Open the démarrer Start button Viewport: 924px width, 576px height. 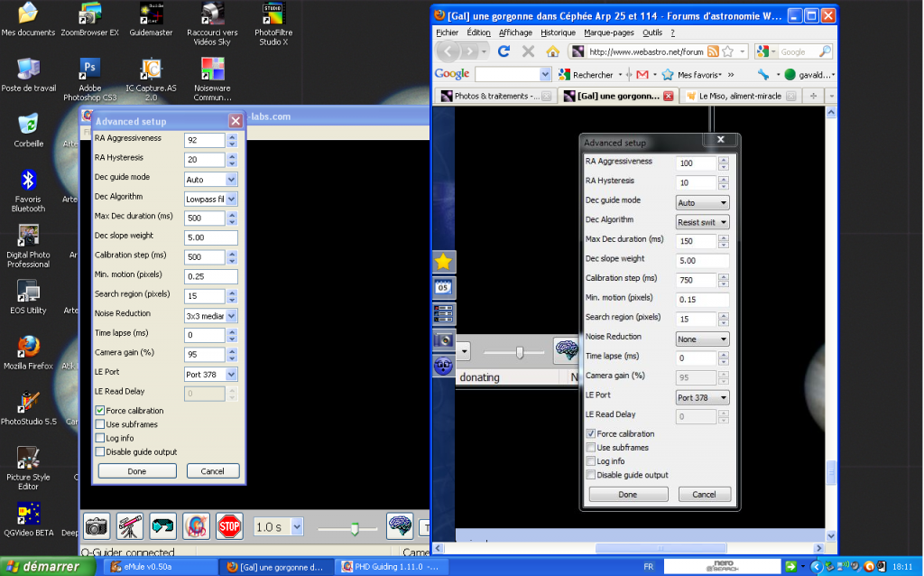[48, 567]
